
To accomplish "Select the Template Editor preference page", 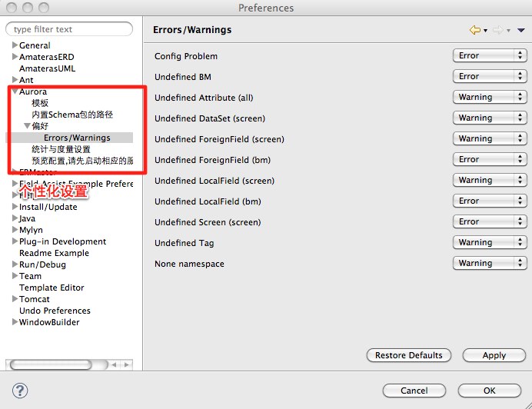I will coord(52,288).
